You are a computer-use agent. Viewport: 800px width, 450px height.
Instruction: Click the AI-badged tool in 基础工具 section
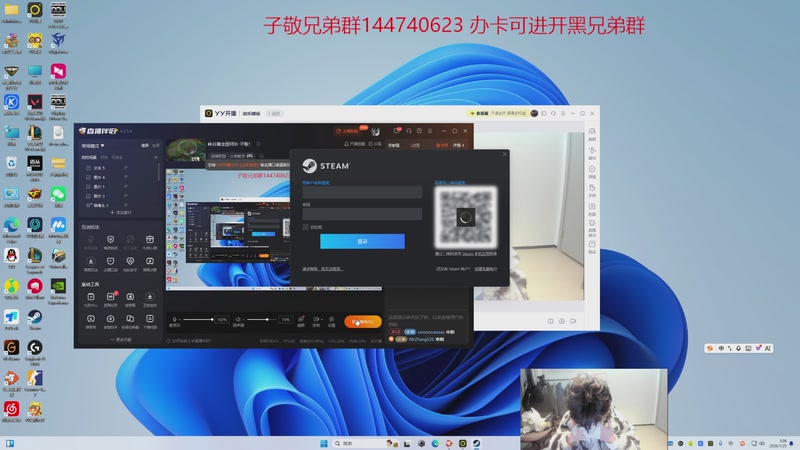pyautogui.click(x=111, y=297)
